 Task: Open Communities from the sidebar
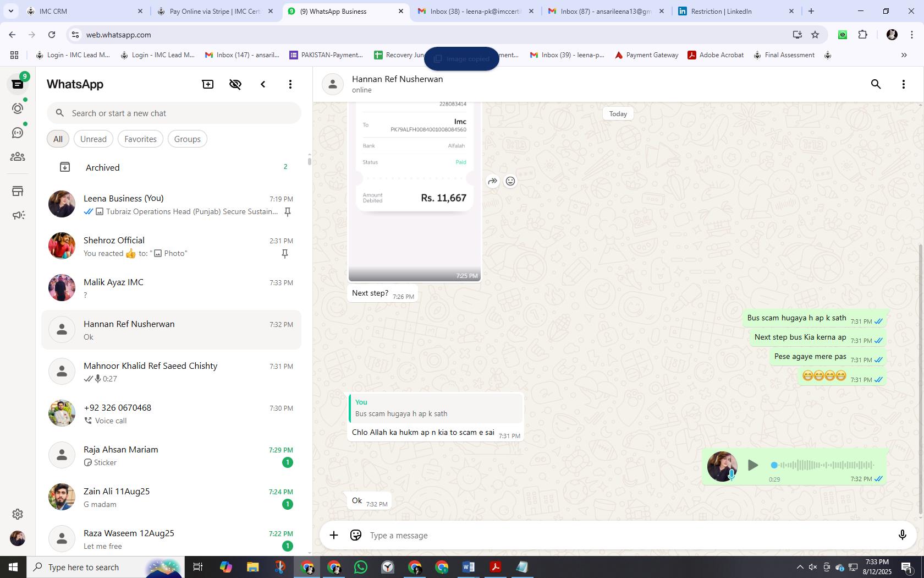coord(18,157)
